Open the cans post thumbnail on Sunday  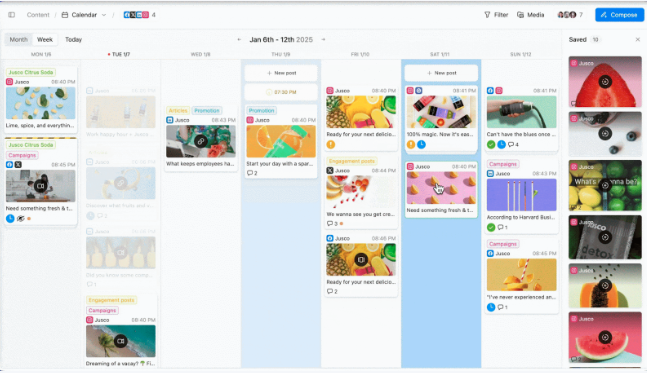(522, 112)
